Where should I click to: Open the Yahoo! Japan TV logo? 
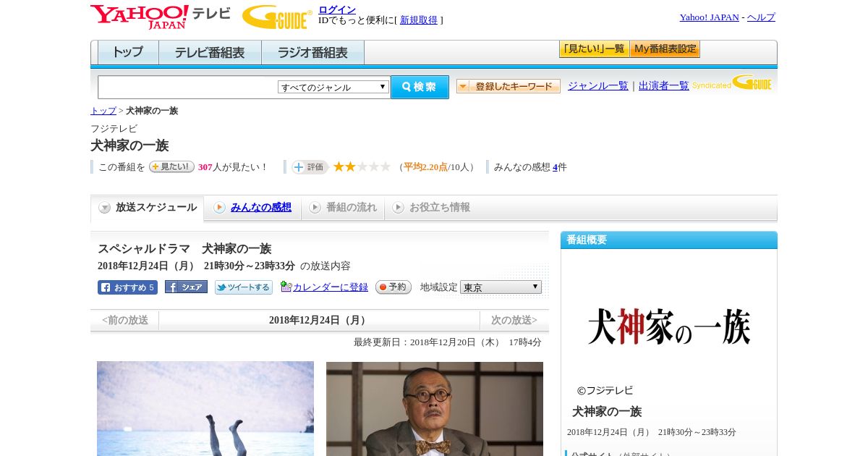160,17
